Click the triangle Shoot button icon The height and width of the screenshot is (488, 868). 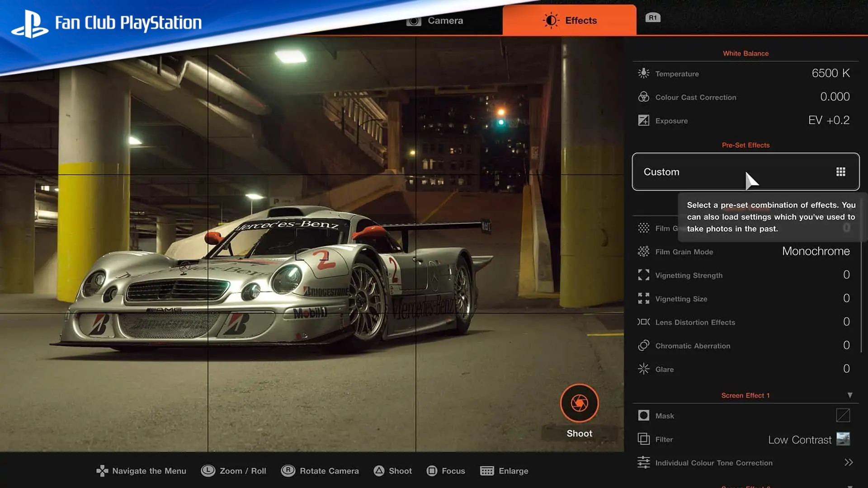(379, 471)
